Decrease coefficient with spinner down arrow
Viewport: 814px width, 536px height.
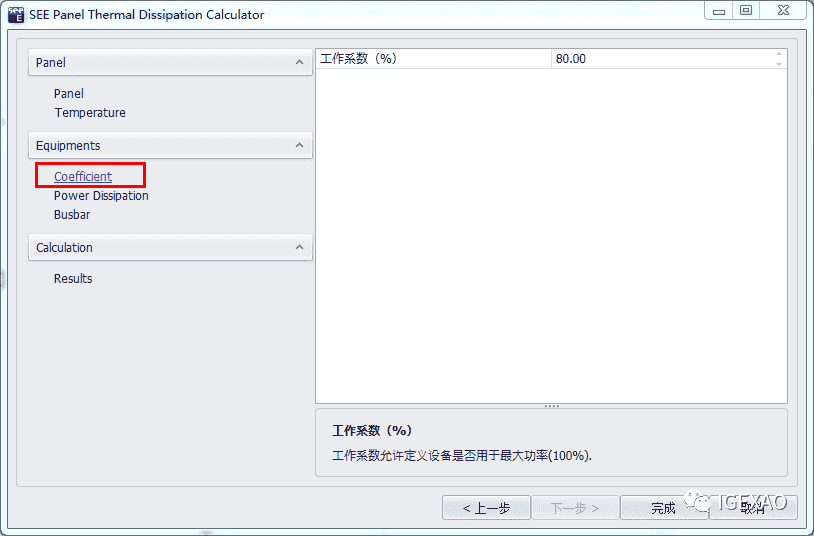pyautogui.click(x=779, y=64)
